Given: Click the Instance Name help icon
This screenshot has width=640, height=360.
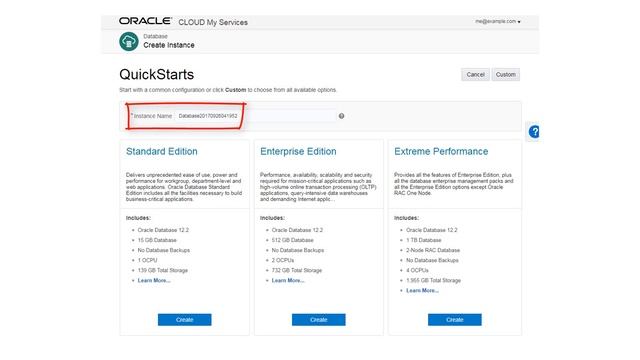Looking at the screenshot, I should pos(341,116).
